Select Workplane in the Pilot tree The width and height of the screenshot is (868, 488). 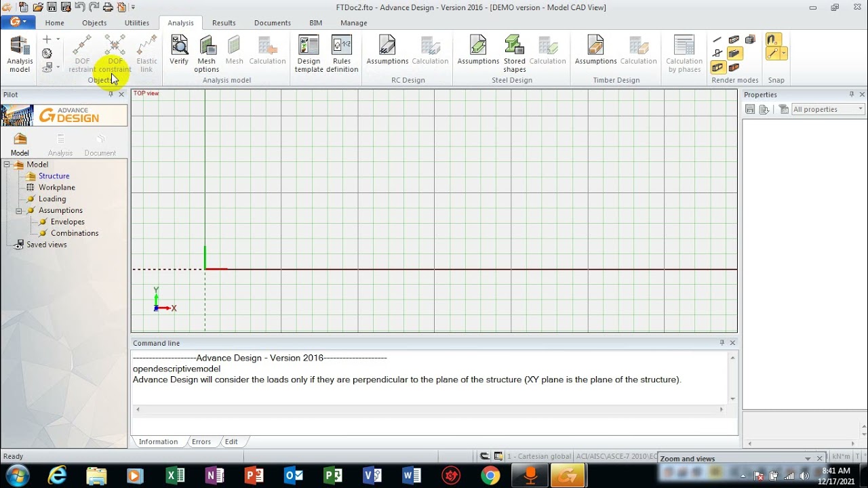pyautogui.click(x=57, y=188)
